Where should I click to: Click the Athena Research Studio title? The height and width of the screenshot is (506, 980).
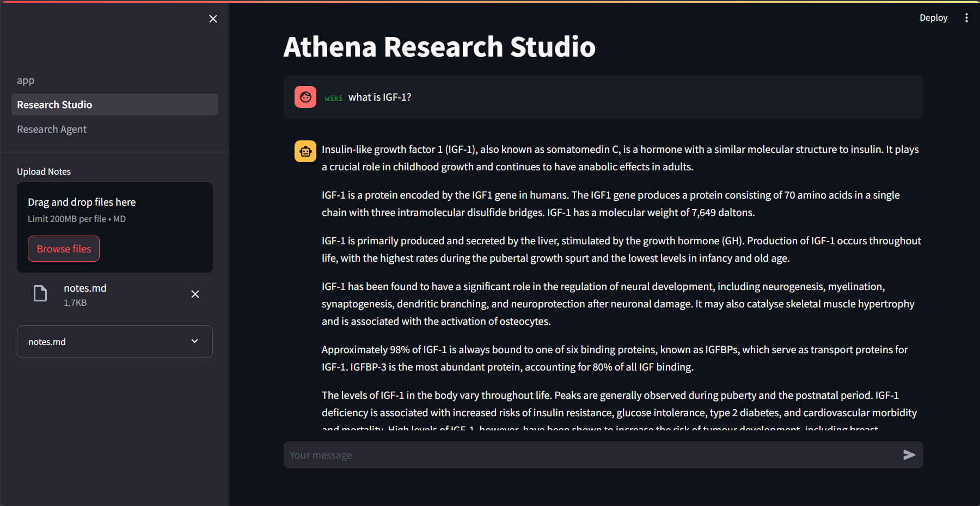(x=439, y=47)
